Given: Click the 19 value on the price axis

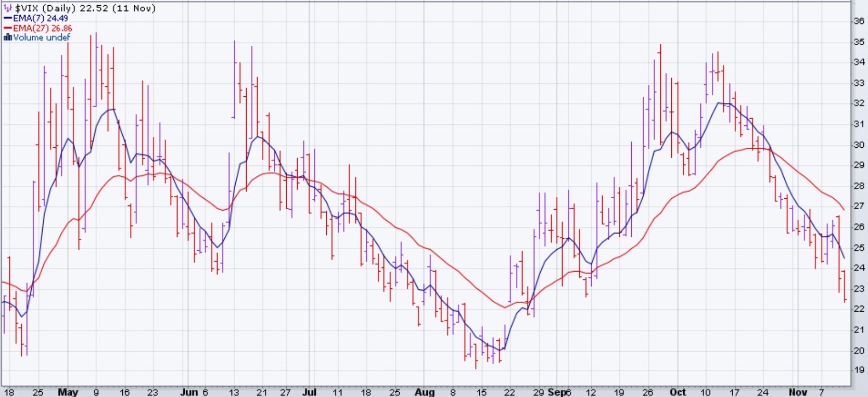Looking at the screenshot, I should (859, 370).
